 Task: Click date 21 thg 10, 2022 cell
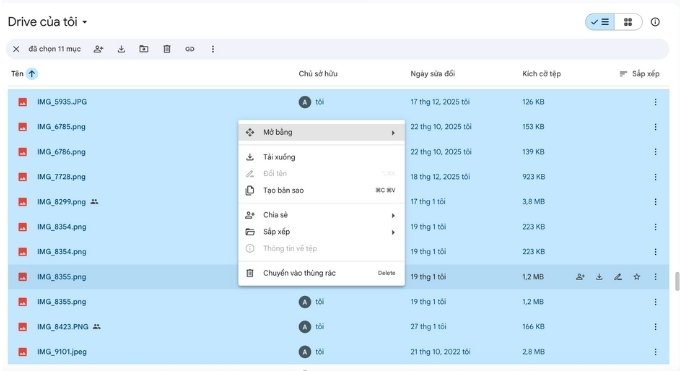(x=440, y=351)
